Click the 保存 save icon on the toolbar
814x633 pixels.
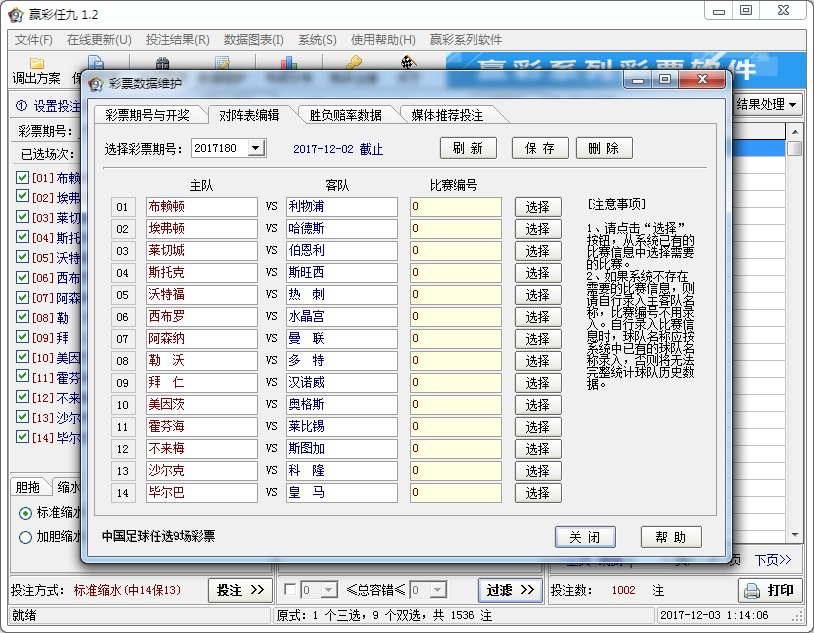(97, 62)
